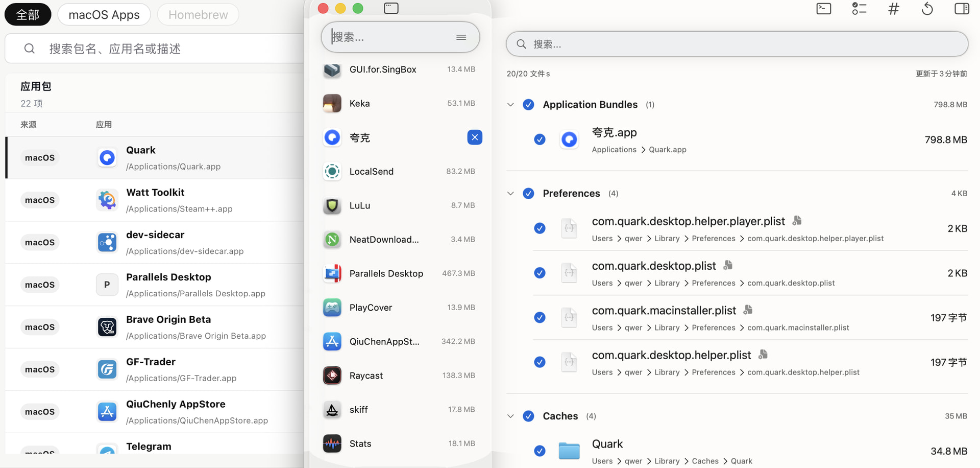Click the 夸克.app bundle icon in file list
The width and height of the screenshot is (980, 468).
(x=569, y=139)
